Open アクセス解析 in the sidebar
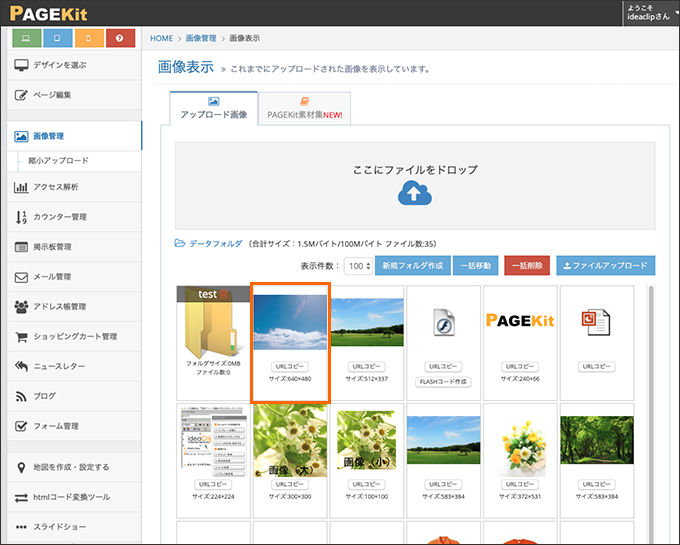 74,187
